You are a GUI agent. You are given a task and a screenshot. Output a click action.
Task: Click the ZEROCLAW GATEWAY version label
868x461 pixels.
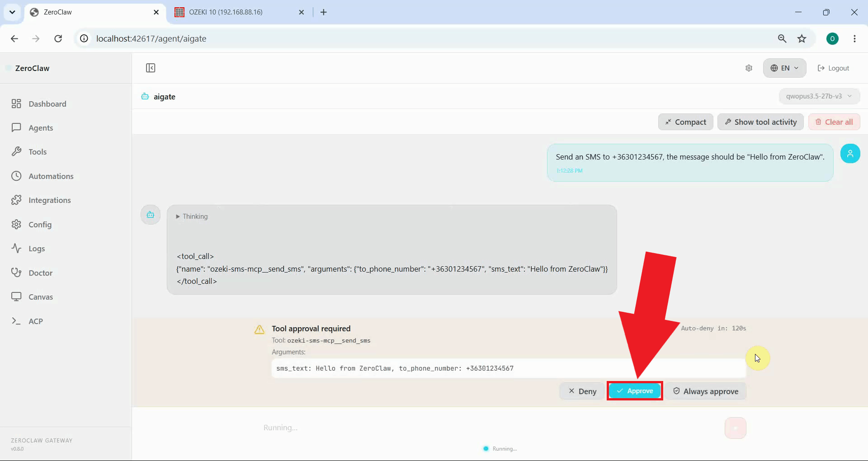[x=42, y=444]
